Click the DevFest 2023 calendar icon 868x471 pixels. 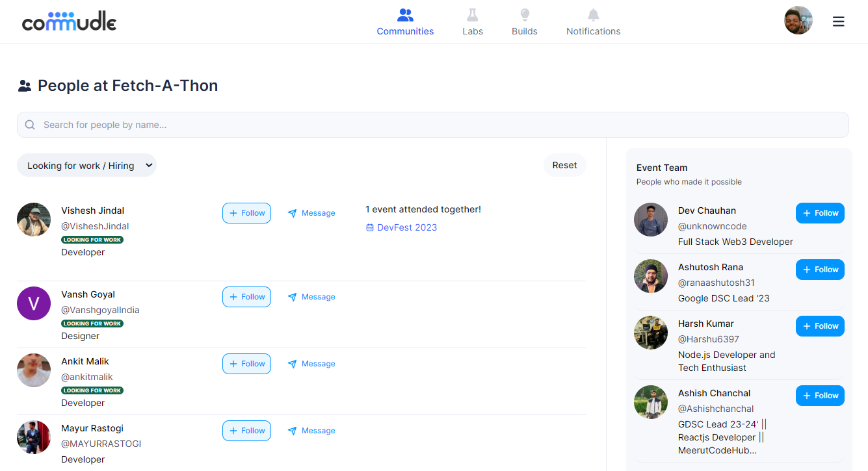pyautogui.click(x=370, y=228)
